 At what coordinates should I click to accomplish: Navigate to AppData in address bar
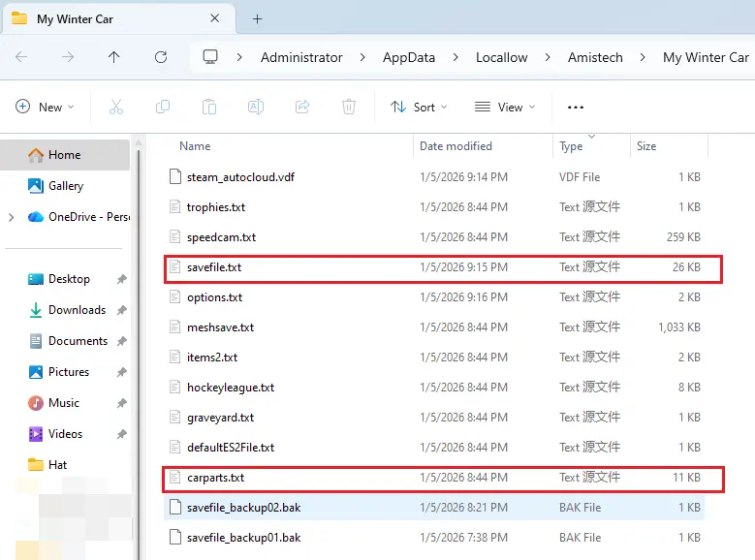point(409,57)
